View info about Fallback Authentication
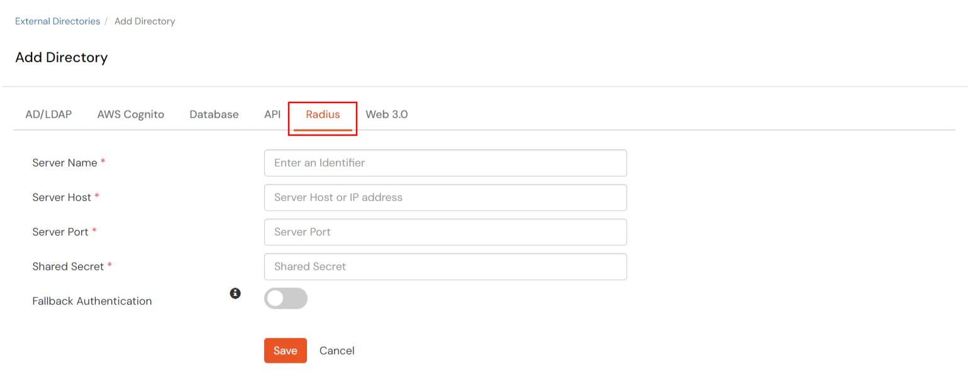 235,293
